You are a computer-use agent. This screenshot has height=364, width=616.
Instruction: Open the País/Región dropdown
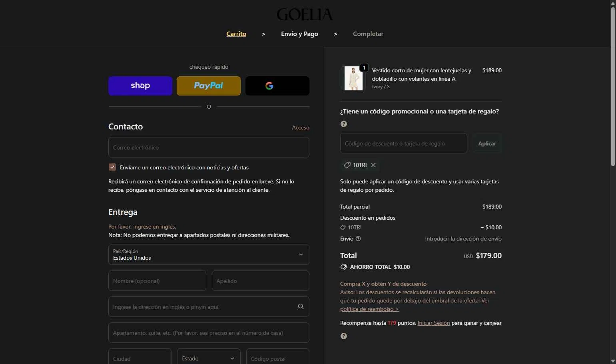pyautogui.click(x=209, y=255)
